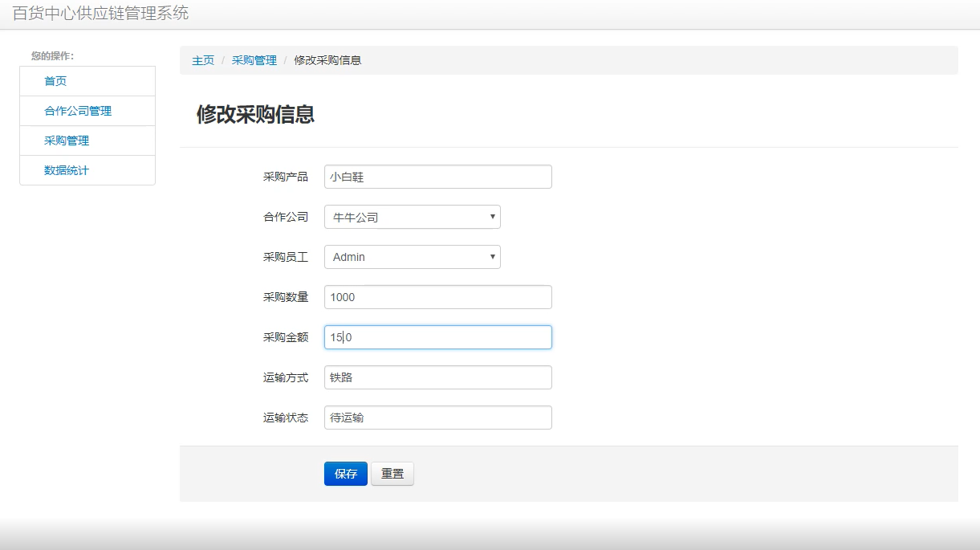The image size is (980, 550).
Task: Click the 采购管理 breadcrumb link
Action: pyautogui.click(x=254, y=60)
